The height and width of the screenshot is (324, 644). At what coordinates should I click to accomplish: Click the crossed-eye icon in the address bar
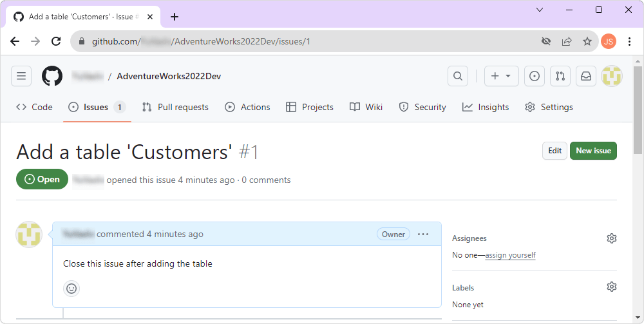546,41
